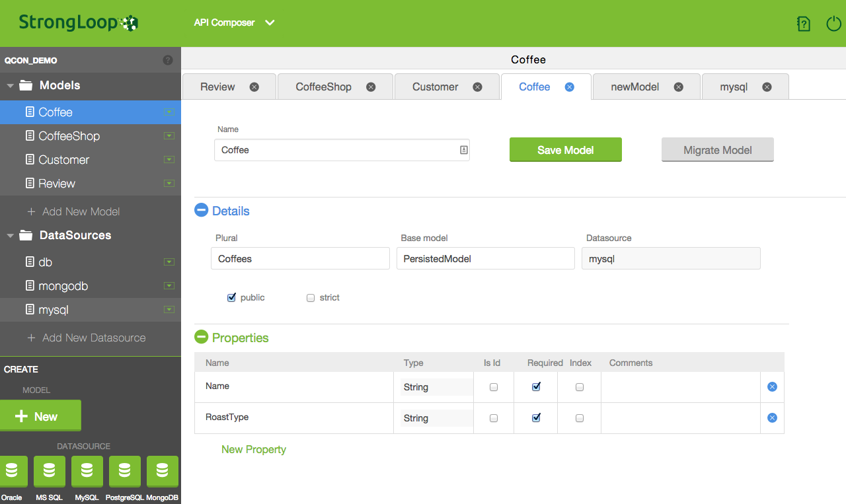Select the Datasource mysql field

671,258
